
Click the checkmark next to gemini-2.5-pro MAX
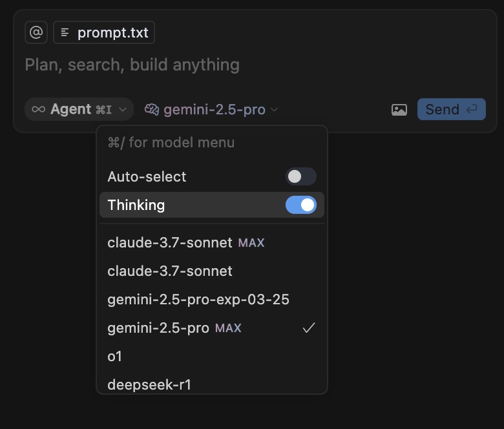click(x=309, y=328)
